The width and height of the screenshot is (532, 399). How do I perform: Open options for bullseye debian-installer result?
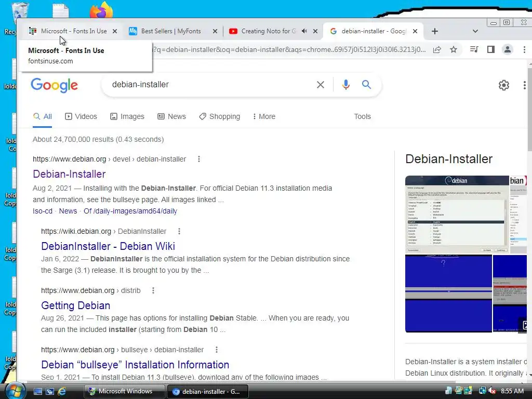click(217, 350)
